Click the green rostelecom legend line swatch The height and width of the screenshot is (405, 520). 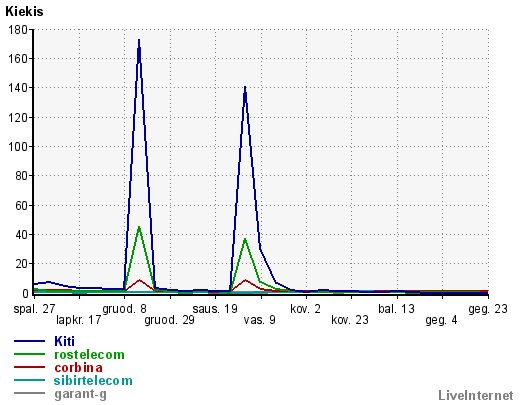(29, 354)
